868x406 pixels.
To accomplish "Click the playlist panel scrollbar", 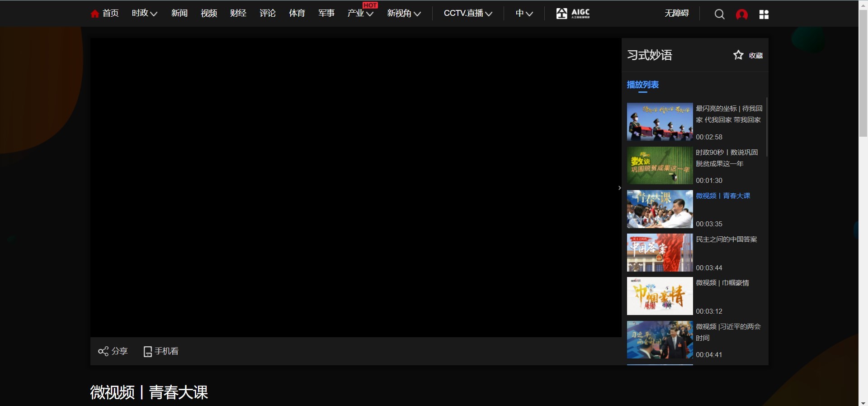I will [767, 127].
